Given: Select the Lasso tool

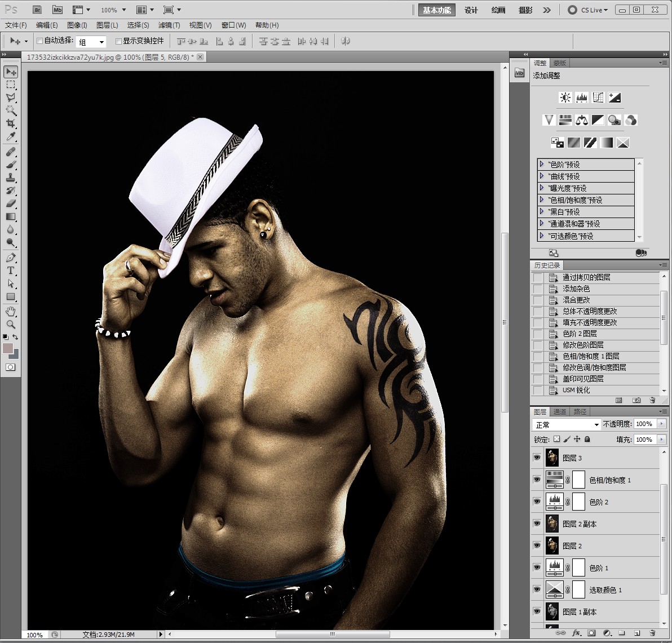Looking at the screenshot, I should tap(11, 97).
